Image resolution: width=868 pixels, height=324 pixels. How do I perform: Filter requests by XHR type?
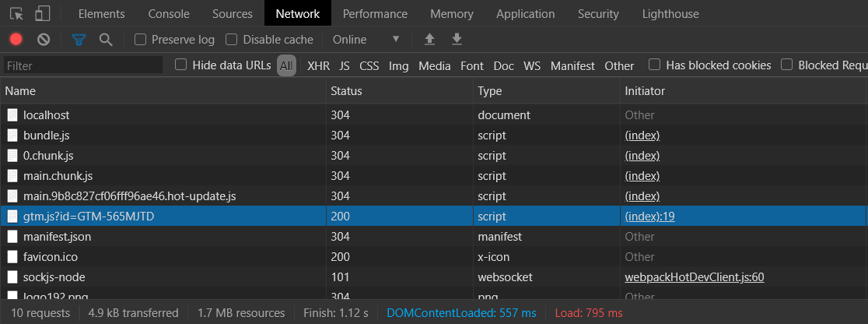(x=318, y=65)
